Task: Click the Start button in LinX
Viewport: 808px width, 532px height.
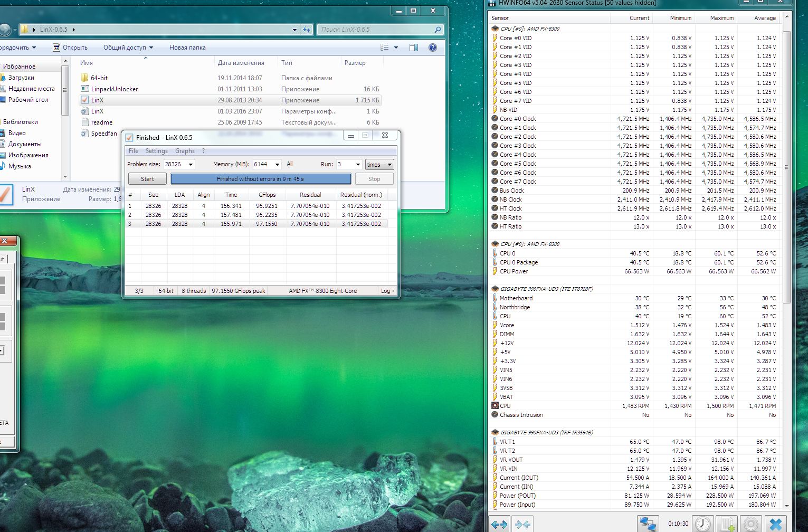Action: (x=147, y=179)
